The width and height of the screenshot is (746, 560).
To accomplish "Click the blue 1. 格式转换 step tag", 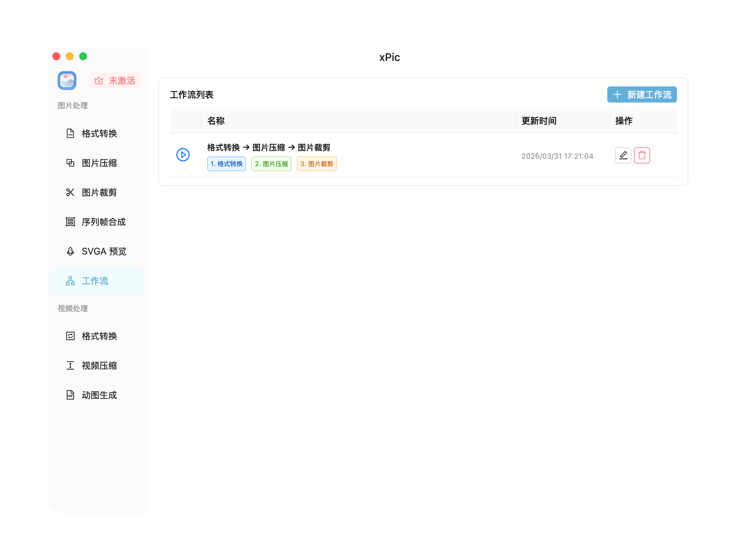I will [226, 164].
